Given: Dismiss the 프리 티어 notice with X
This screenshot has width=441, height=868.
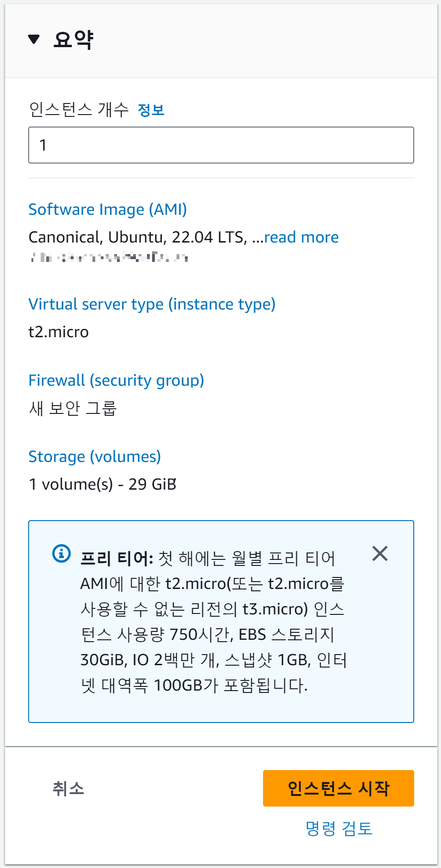Looking at the screenshot, I should coord(380,553).
